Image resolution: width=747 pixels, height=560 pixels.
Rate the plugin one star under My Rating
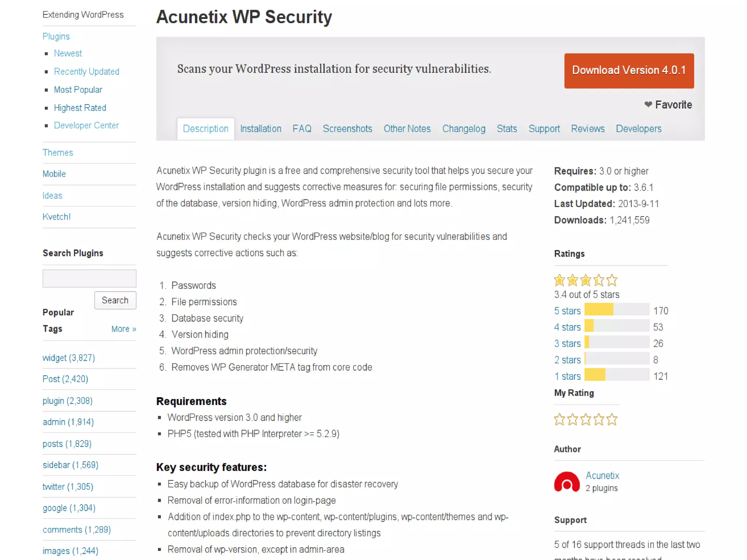pos(559,420)
